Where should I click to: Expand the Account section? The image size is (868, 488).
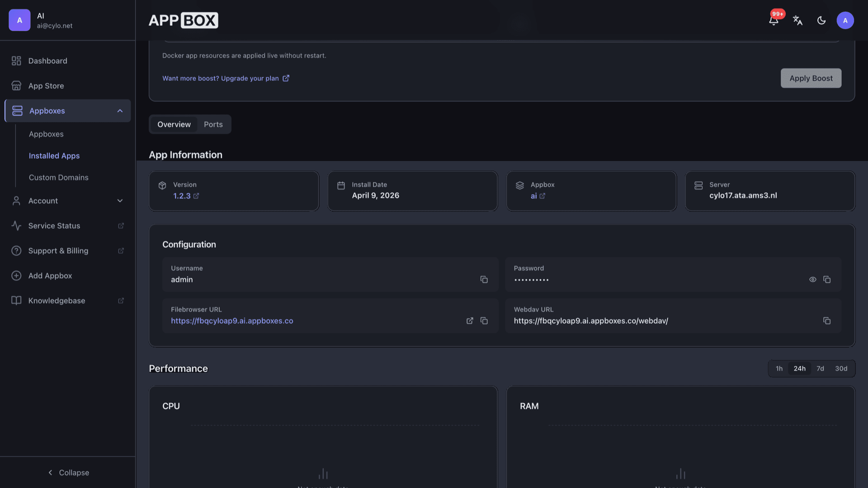[x=68, y=201]
